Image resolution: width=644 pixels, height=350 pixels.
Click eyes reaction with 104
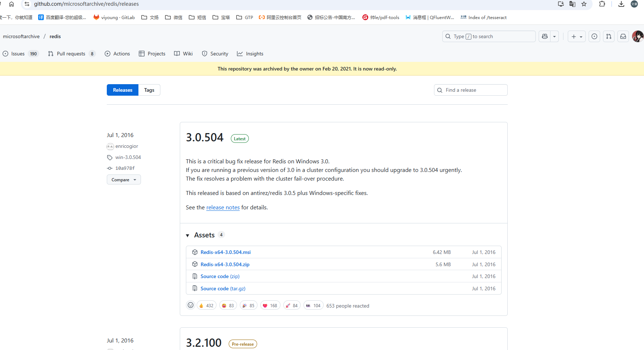(313, 305)
